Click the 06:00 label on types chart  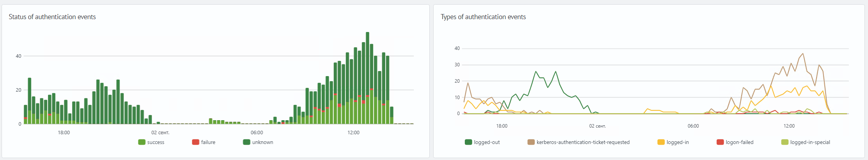(693, 126)
